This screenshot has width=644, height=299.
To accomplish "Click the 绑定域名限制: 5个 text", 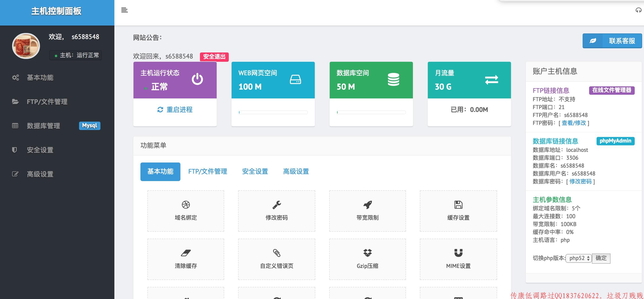I will tap(557, 208).
